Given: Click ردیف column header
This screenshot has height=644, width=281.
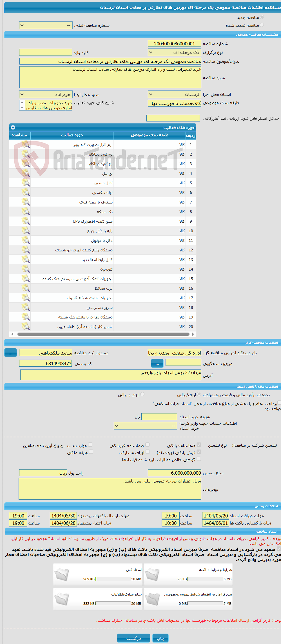Looking at the screenshot, I should pos(191,135).
